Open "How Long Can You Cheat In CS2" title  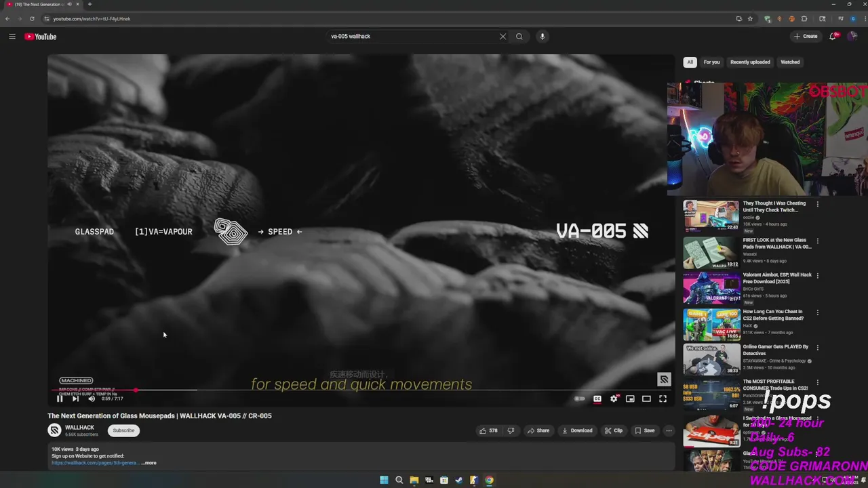[773, 315]
